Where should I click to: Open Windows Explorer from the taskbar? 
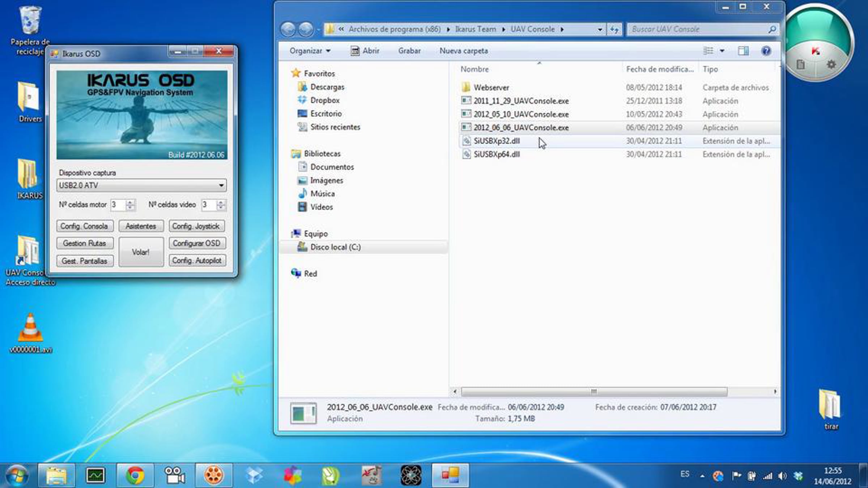(56, 475)
